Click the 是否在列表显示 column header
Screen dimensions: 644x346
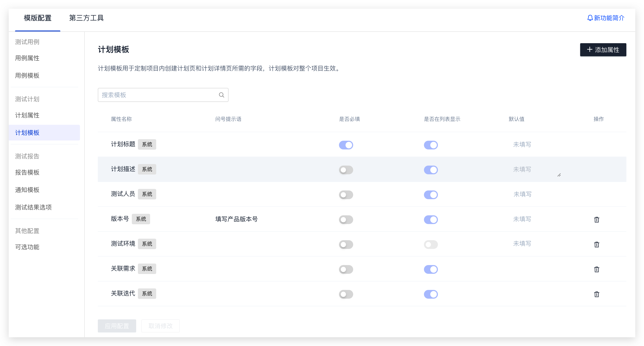(x=442, y=119)
